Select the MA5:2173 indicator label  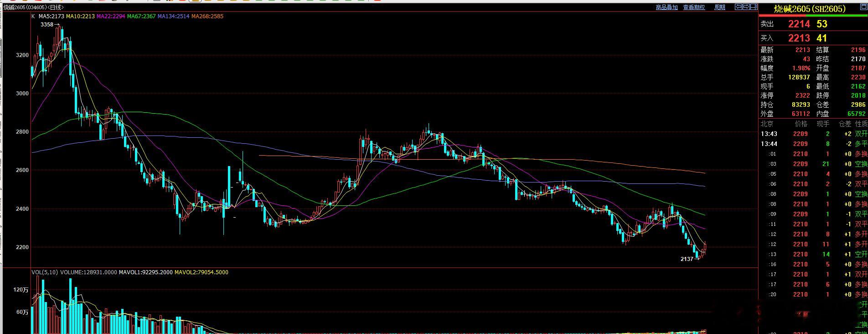[52, 16]
